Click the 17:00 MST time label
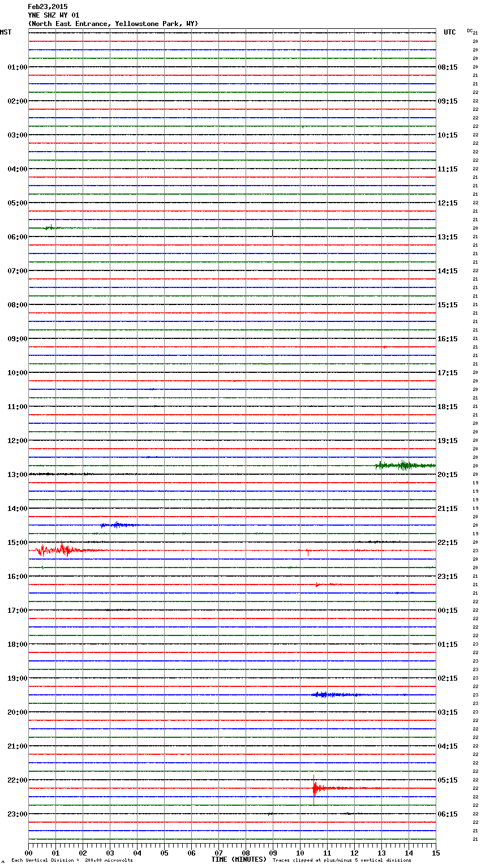 coord(18,611)
